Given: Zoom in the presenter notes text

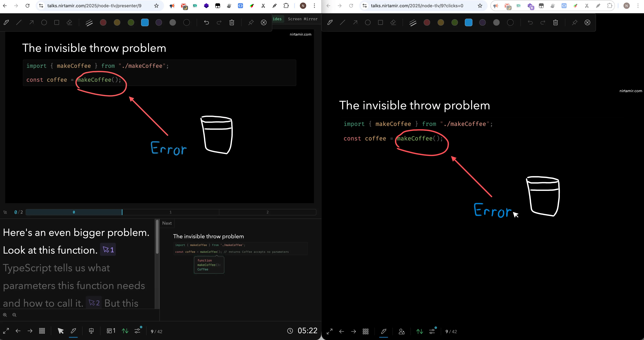Looking at the screenshot, I should pyautogui.click(x=5, y=315).
